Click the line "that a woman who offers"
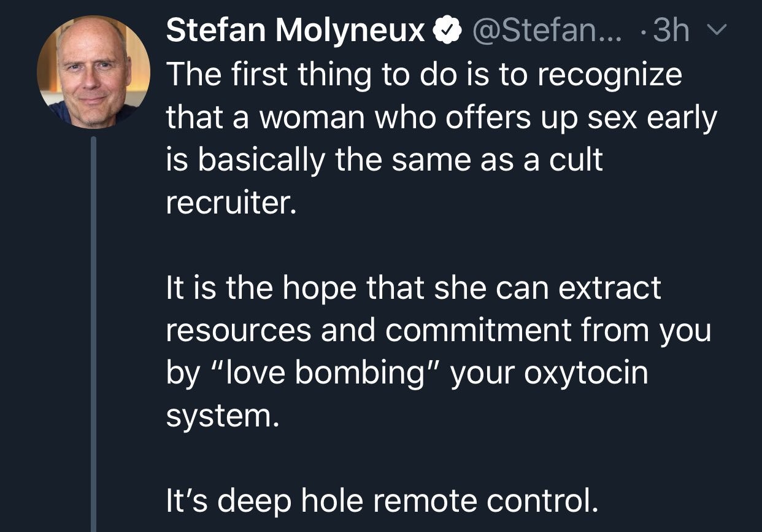 pos(441,118)
